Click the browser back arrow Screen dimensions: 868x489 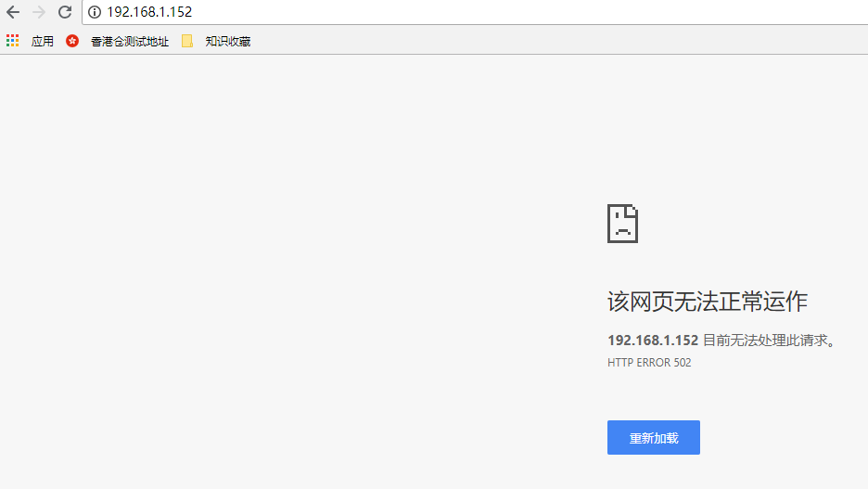tap(13, 12)
